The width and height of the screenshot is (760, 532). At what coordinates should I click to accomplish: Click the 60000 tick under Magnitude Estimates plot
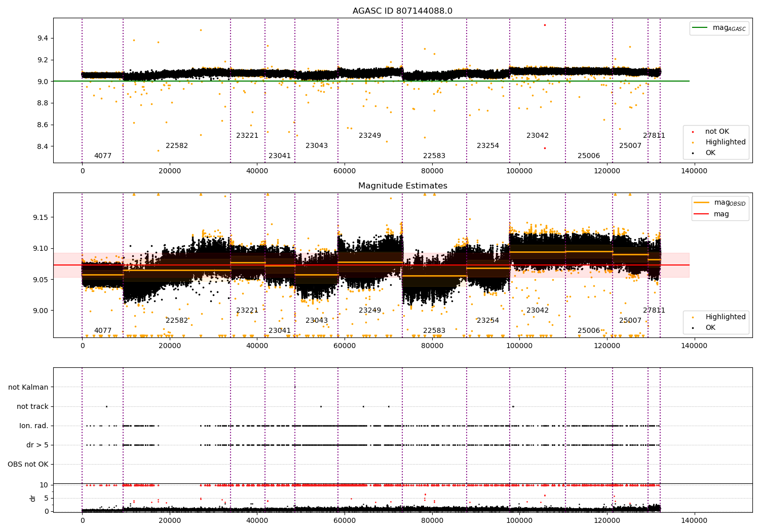point(345,346)
